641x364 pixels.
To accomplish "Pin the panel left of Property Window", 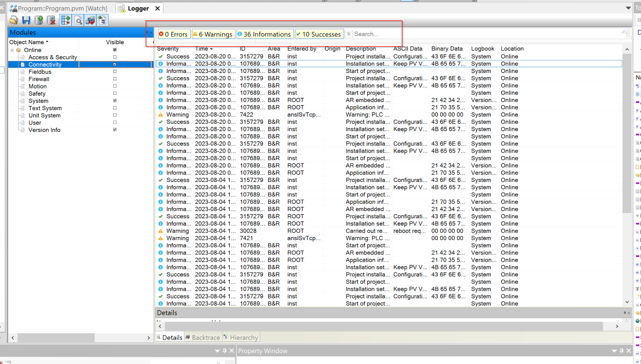I will pos(225,351).
